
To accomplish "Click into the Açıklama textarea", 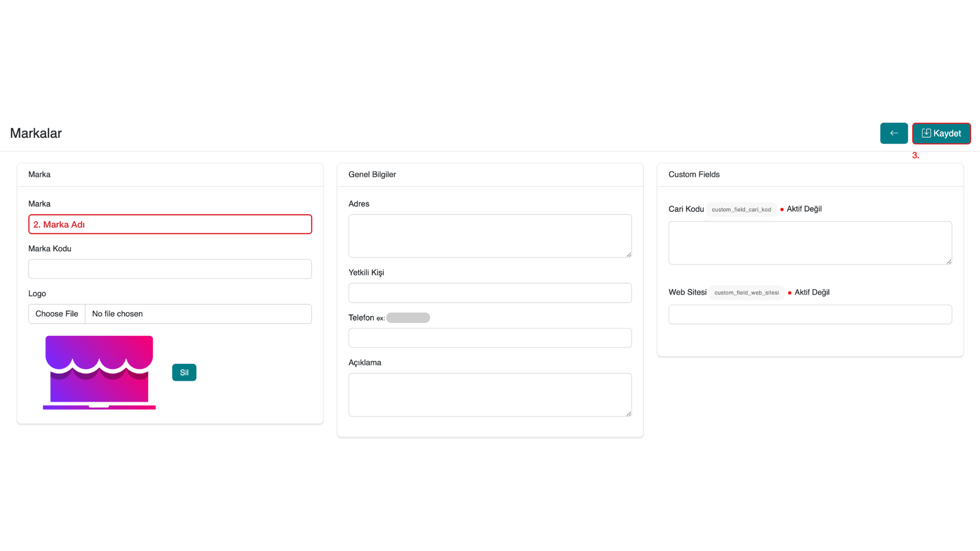I will pos(489,394).
